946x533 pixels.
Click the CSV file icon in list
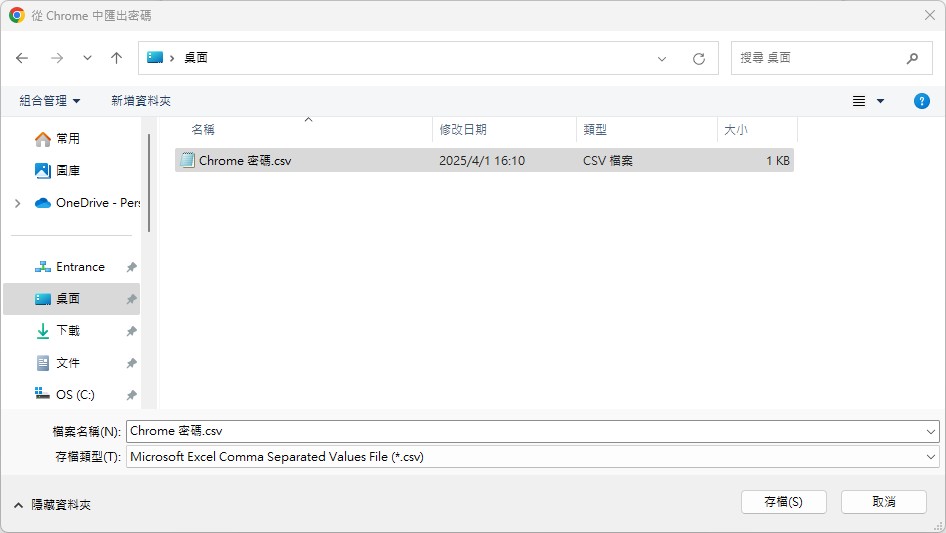(x=188, y=161)
